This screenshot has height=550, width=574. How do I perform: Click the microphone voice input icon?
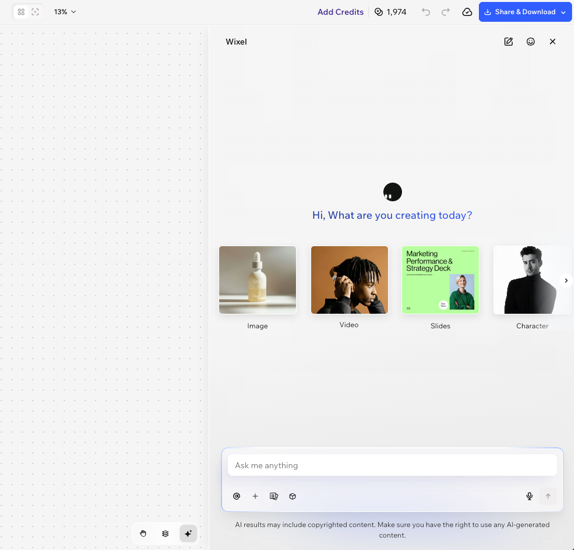pos(529,496)
